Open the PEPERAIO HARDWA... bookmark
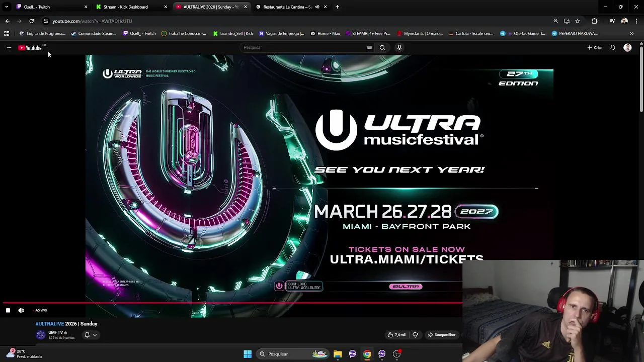644x362 pixels. click(575, 34)
